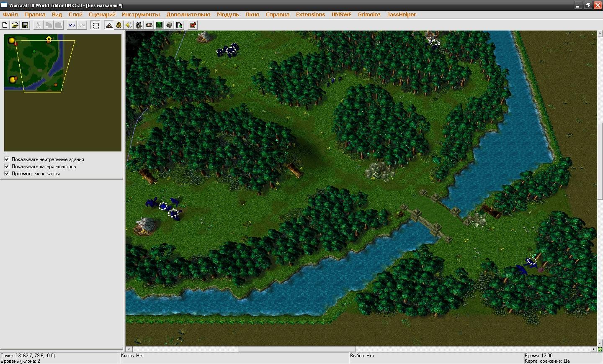Image resolution: width=603 pixels, height=364 pixels.
Task: Open the AI Editor green face icon
Action: (159, 25)
